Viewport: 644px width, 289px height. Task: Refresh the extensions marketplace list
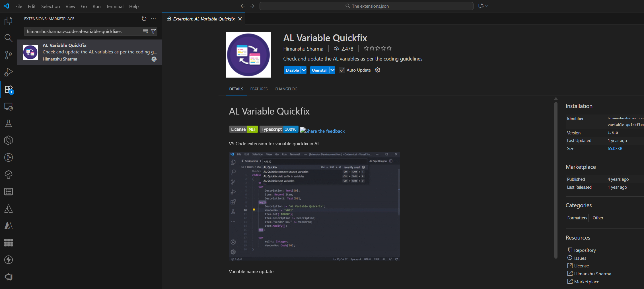(x=144, y=19)
